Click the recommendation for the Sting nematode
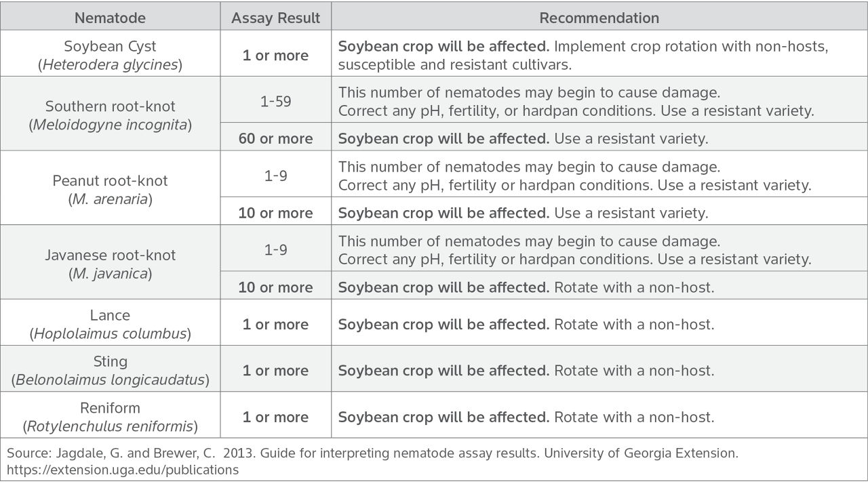This screenshot has height=490, width=868. [526, 371]
